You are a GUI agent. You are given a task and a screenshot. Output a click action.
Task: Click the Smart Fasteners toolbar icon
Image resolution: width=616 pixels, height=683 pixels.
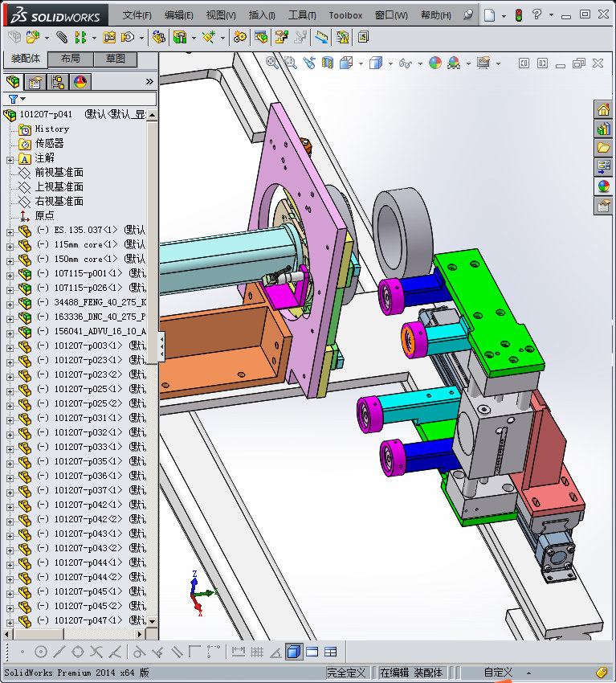pos(109,38)
